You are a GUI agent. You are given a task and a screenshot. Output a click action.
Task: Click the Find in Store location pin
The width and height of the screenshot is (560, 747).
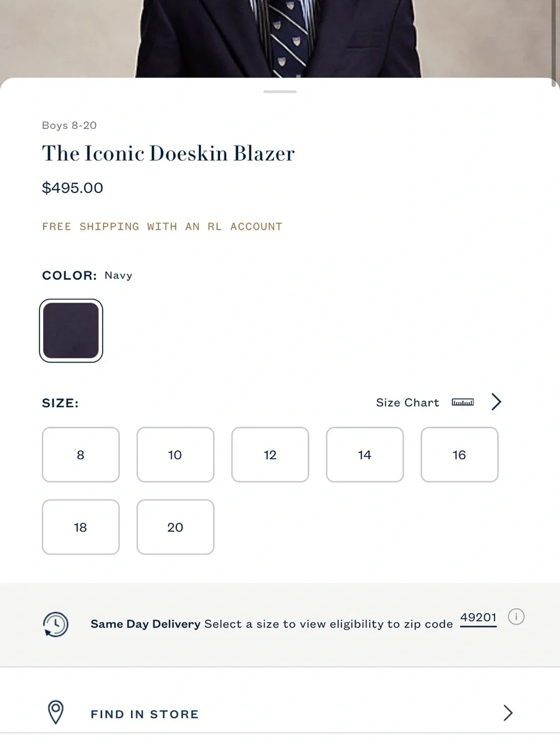55,713
